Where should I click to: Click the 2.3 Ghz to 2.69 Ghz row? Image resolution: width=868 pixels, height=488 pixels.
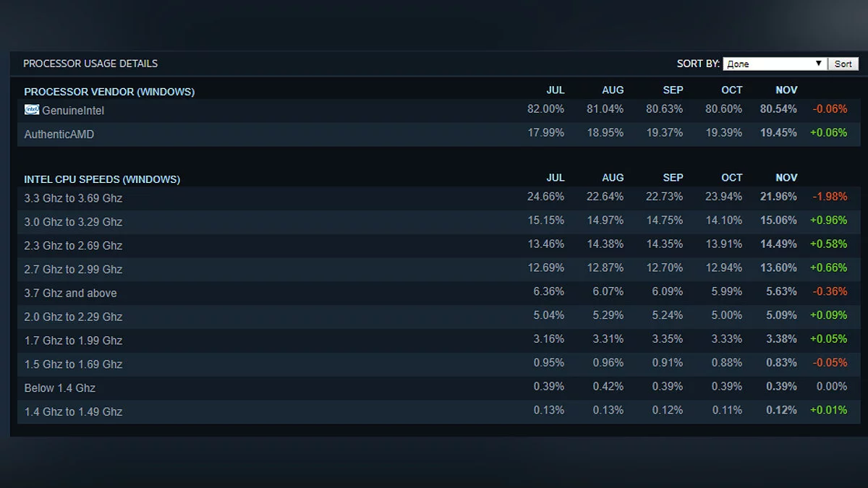click(x=73, y=246)
